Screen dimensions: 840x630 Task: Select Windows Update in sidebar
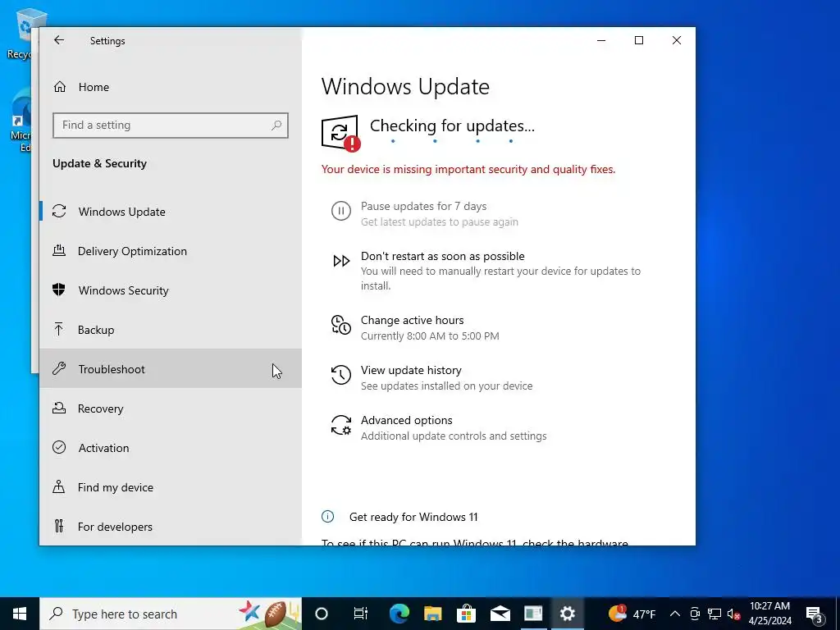point(171,212)
